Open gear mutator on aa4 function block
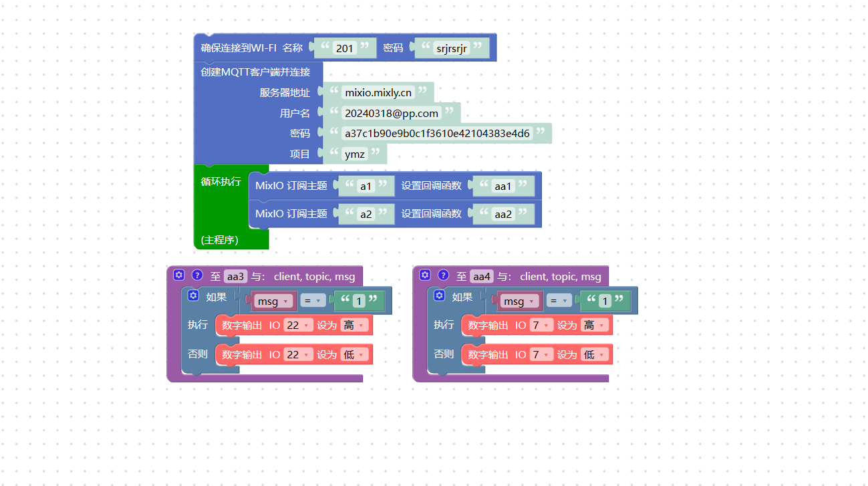 pyautogui.click(x=424, y=275)
